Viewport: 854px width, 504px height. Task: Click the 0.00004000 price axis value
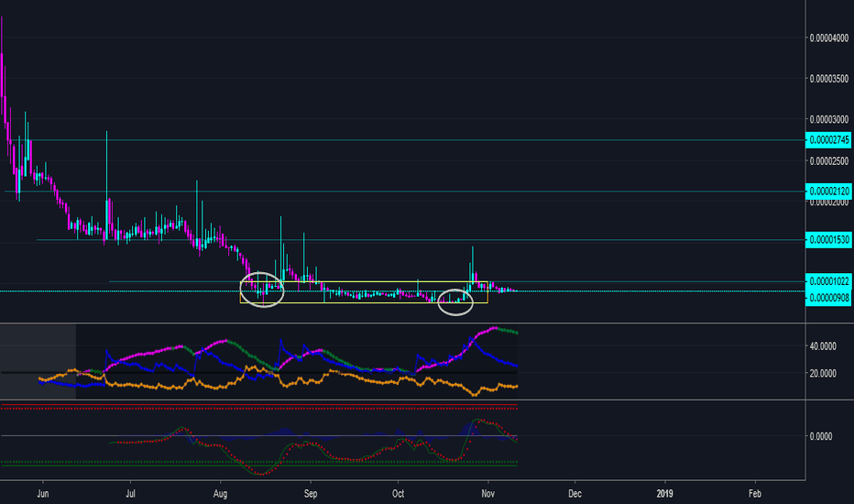click(x=829, y=38)
